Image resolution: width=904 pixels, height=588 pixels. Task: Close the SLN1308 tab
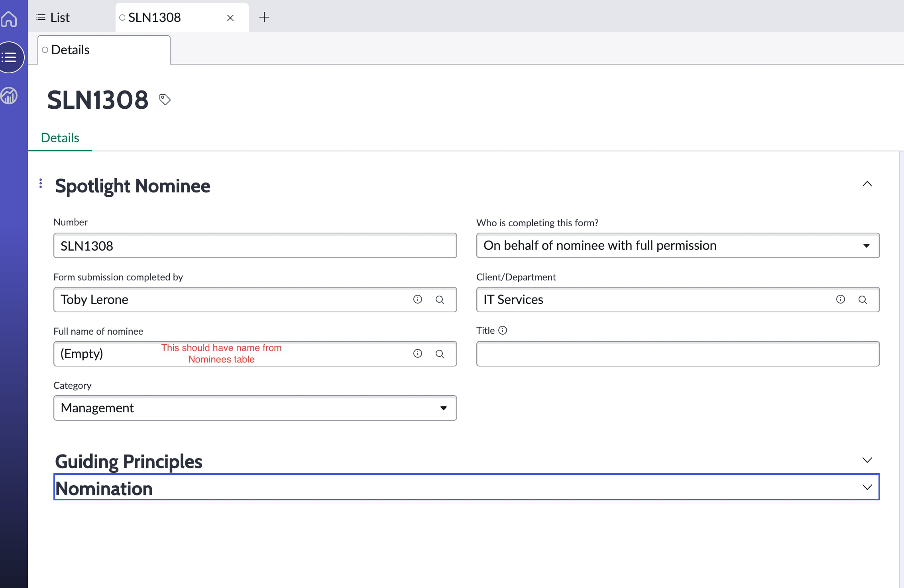[x=230, y=18]
